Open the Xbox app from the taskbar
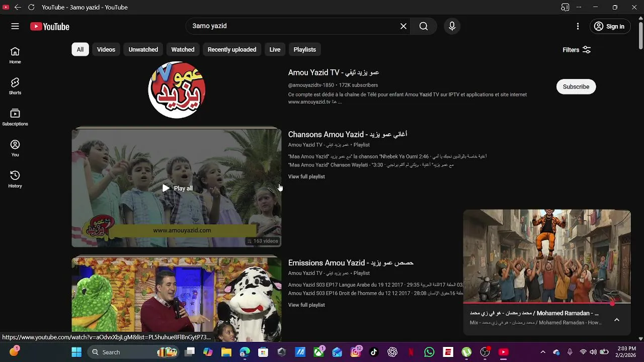Viewport: 644px width, 362px height. [x=319, y=352]
